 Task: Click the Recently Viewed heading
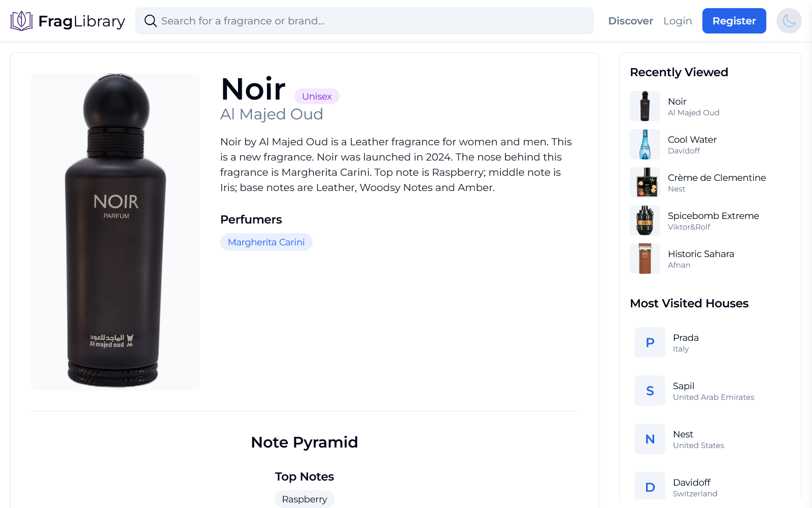coord(679,72)
